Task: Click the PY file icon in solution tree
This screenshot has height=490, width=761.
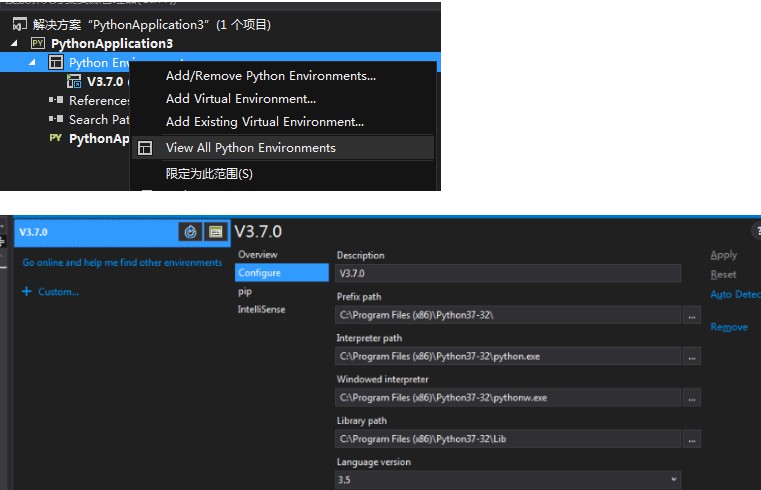Action: (x=55, y=138)
